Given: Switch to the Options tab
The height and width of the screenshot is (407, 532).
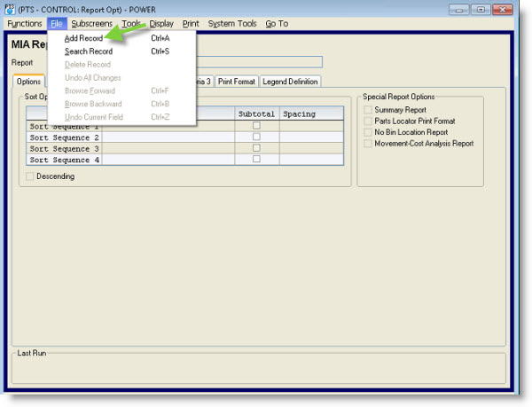Looking at the screenshot, I should pyautogui.click(x=28, y=82).
